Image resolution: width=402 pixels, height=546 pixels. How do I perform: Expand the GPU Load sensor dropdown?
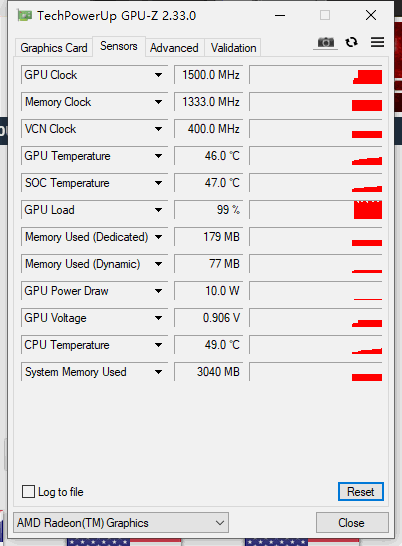[159, 210]
